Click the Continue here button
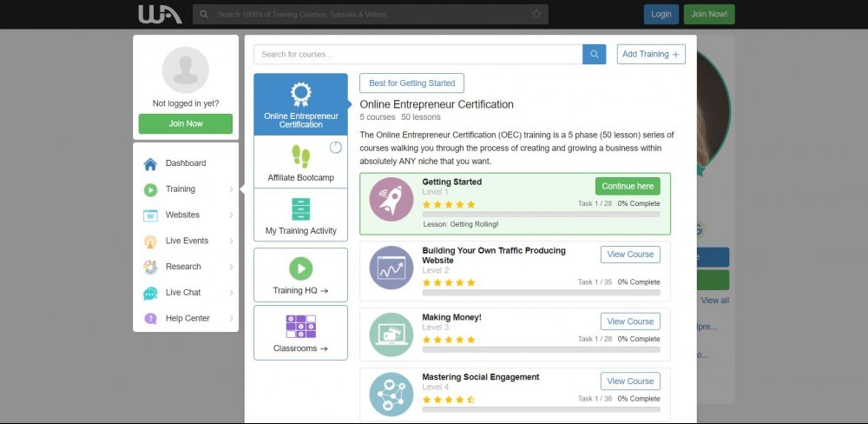The width and height of the screenshot is (868, 424). 628,186
